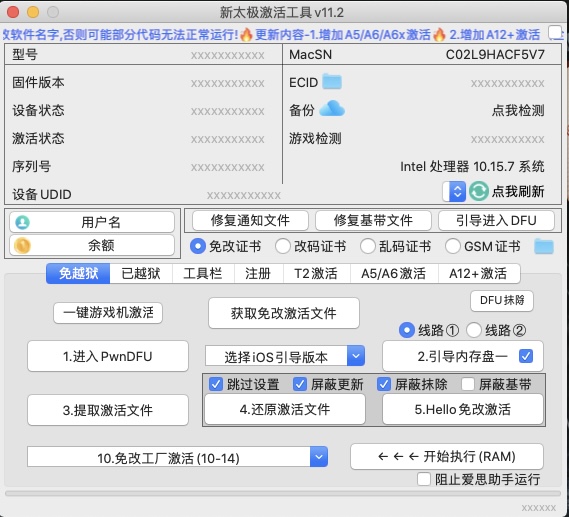Screen dimensions: 569x517
Task: Click the 修复通知文件 button
Action: (x=250, y=220)
